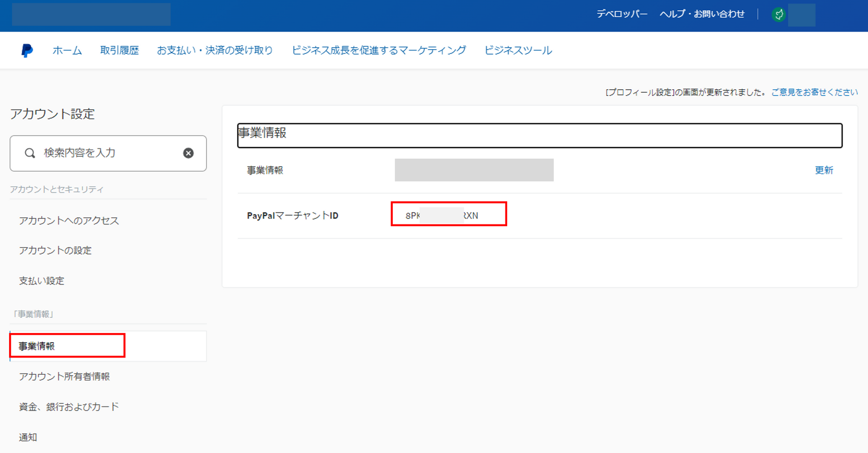Click the magnifier search icon
This screenshot has width=868, height=453.
click(x=30, y=153)
